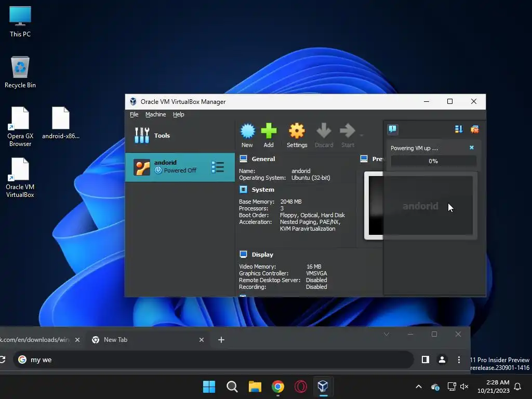The height and width of the screenshot is (399, 532).
Task: Open the clock and date flyout
Action: click(x=494, y=387)
